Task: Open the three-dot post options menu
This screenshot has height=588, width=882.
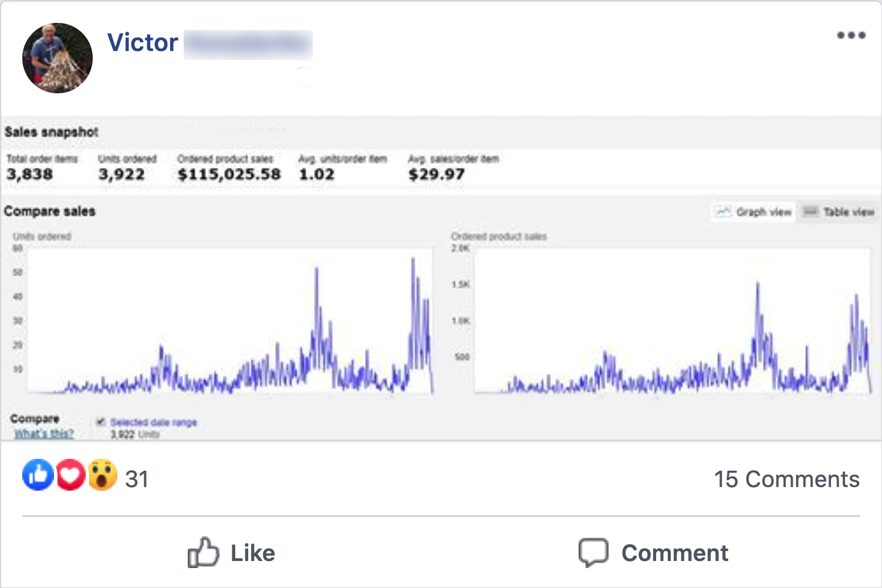Action: pos(851,35)
